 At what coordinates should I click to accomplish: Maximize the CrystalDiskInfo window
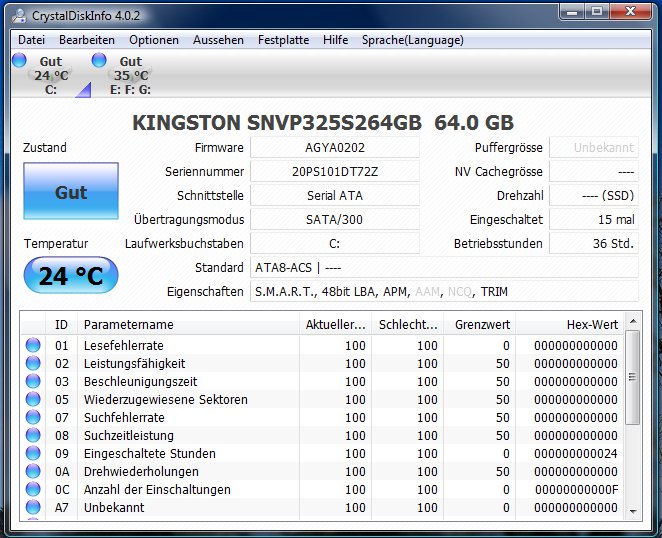click(x=597, y=11)
